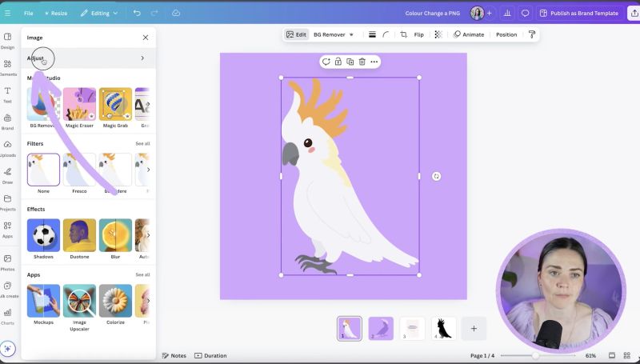
Task: Select the Magic Grab tool
Action: click(x=115, y=108)
